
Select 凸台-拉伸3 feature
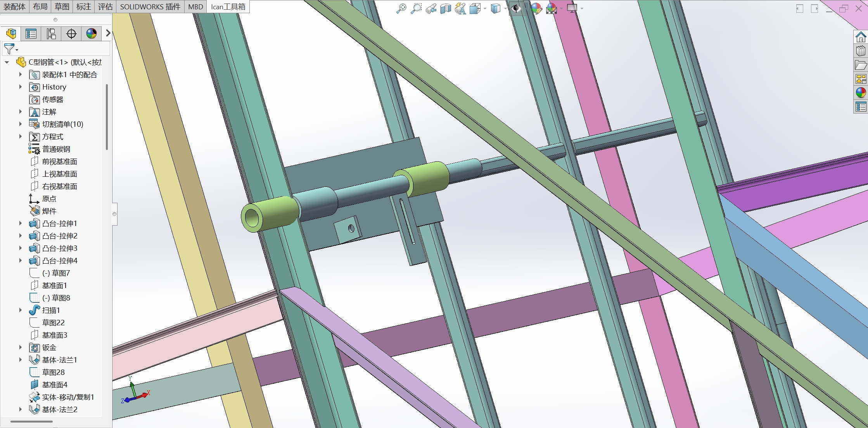[x=60, y=248]
